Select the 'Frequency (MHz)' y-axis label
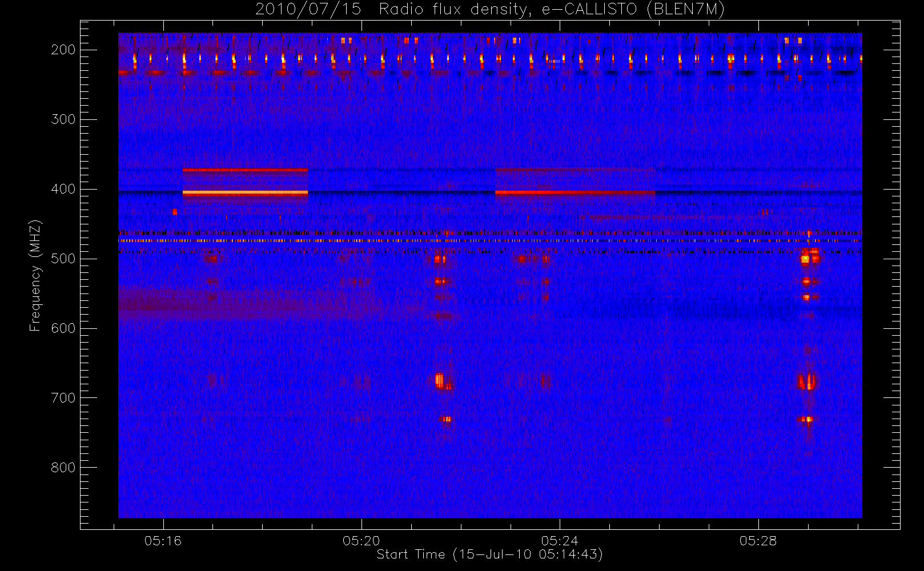 (35, 275)
